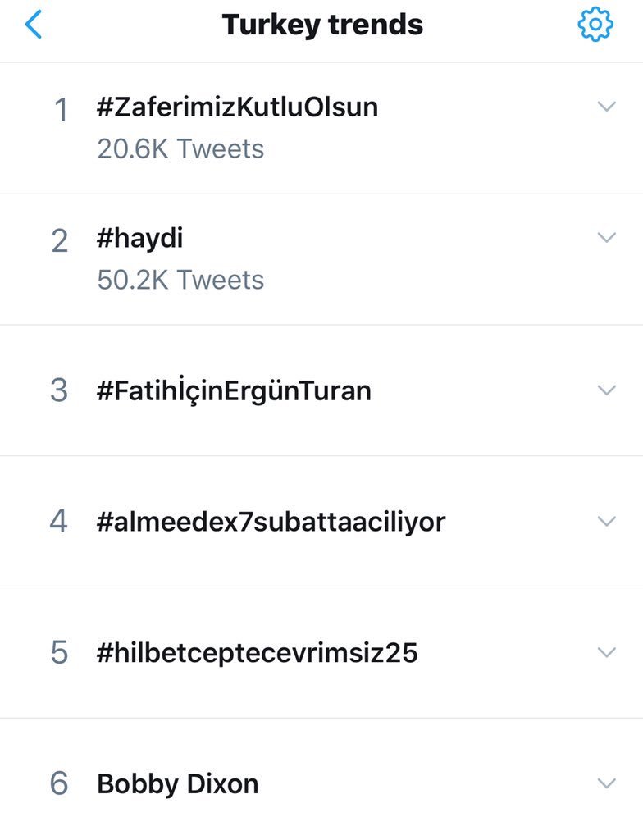Open the chevron beside Bobby Dixon

coord(606,783)
